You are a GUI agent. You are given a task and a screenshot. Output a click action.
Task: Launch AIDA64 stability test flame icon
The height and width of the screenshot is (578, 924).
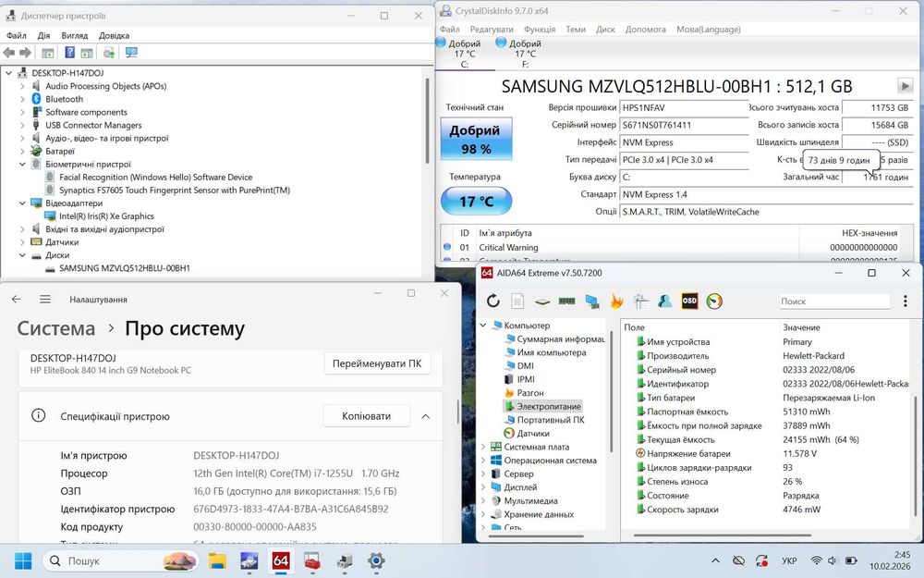pyautogui.click(x=616, y=301)
